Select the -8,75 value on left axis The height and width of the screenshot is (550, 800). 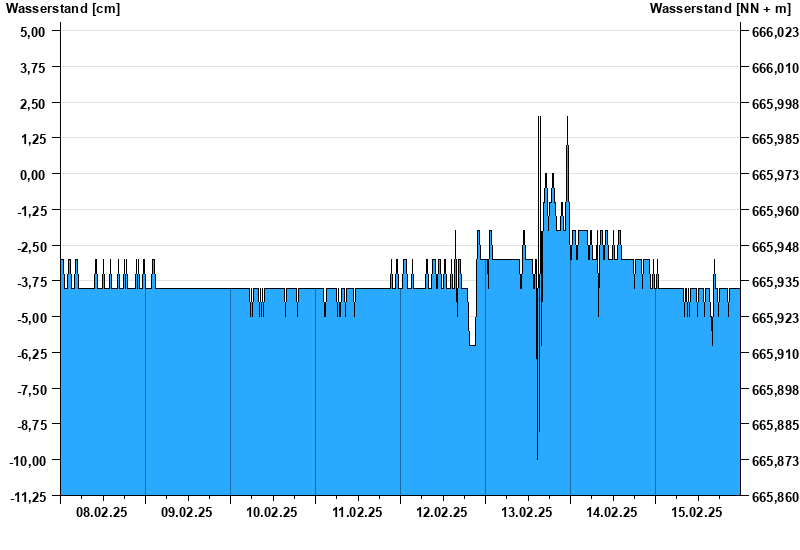31,425
